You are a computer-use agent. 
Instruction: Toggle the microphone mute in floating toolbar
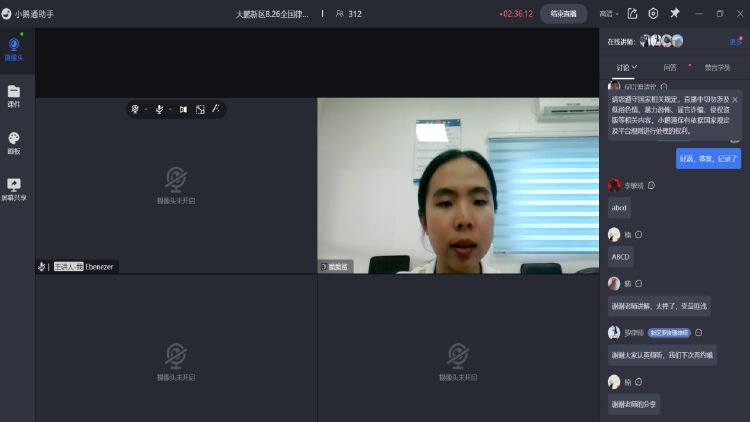coord(159,109)
